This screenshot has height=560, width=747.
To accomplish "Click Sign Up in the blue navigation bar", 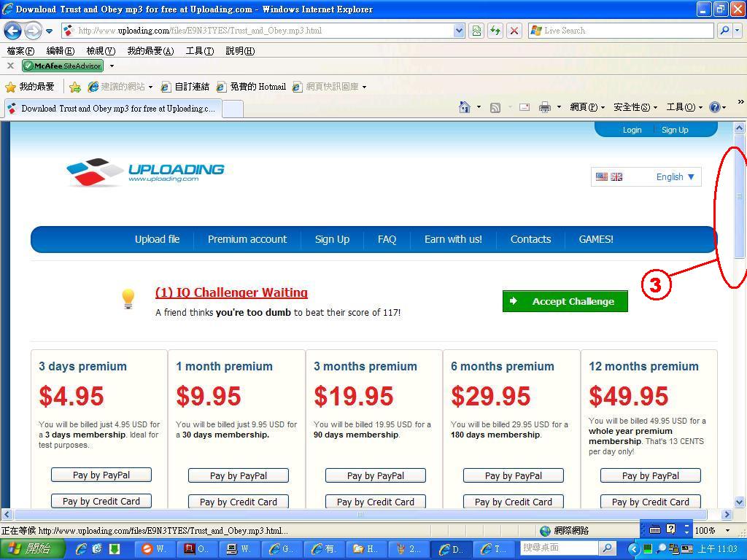I will coord(332,239).
